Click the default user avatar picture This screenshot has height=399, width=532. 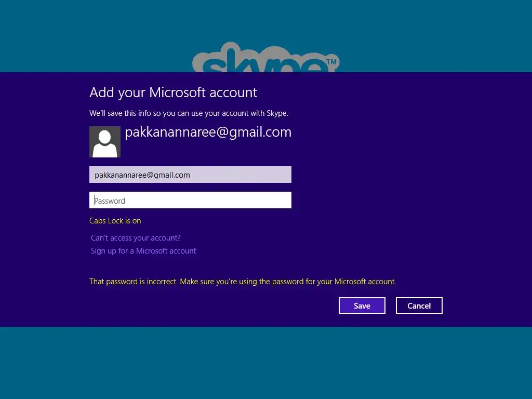tap(105, 142)
